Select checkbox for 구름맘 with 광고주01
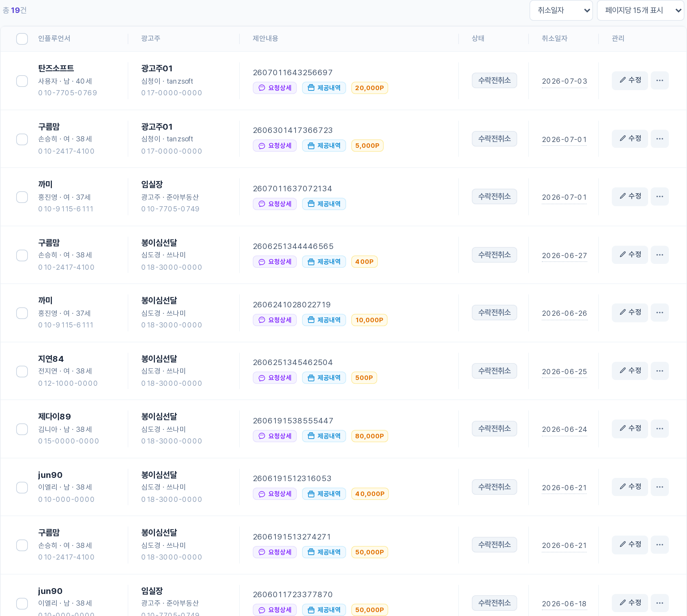The image size is (687, 616). tap(22, 139)
